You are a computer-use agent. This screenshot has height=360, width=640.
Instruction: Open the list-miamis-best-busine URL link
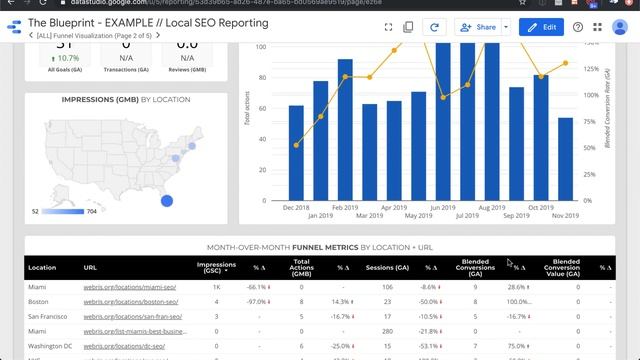(x=135, y=331)
